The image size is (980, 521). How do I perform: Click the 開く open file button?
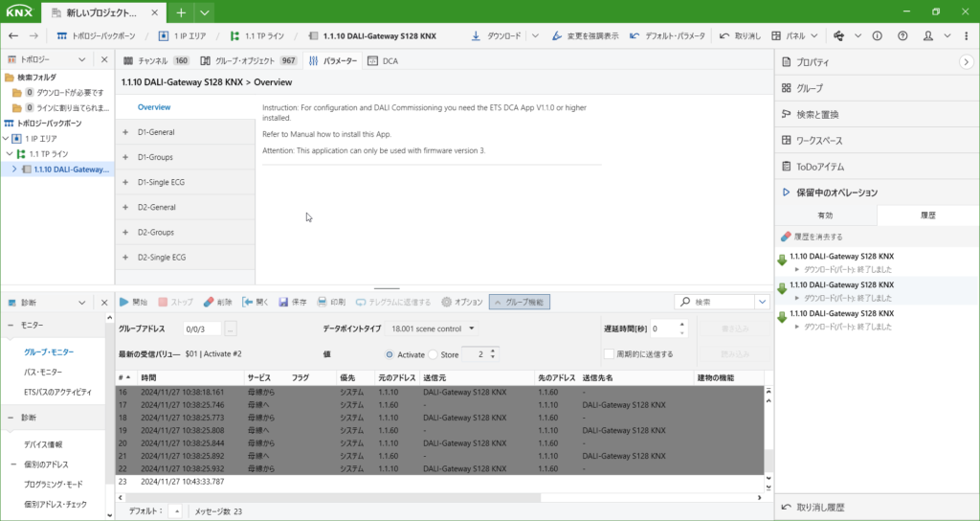pyautogui.click(x=256, y=302)
